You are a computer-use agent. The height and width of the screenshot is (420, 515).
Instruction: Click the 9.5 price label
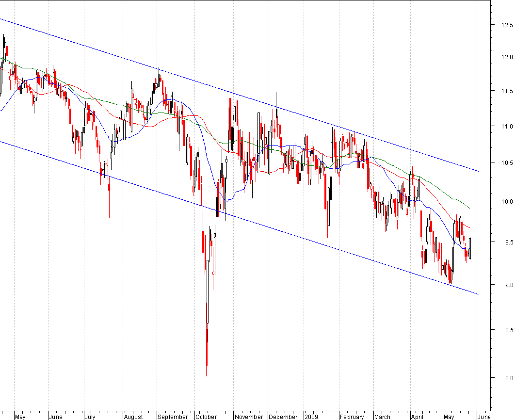coord(509,242)
